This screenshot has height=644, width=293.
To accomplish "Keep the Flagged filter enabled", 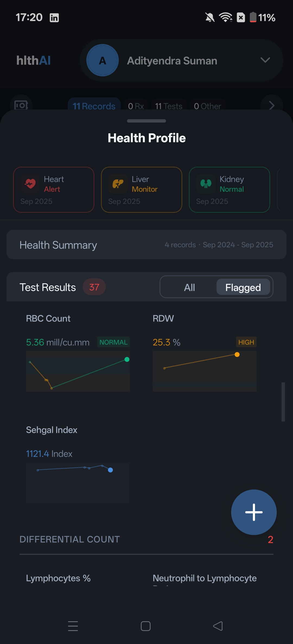I will click(243, 287).
